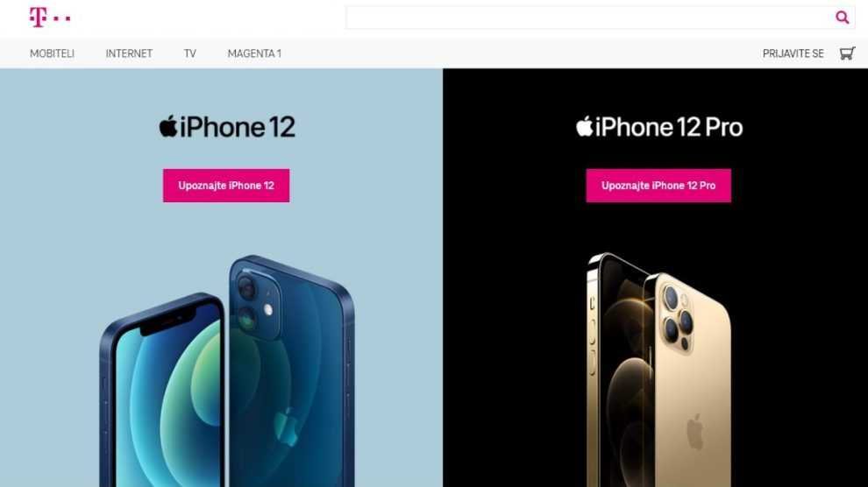Click the blue iPhone 12 back camera image

pos(292,371)
